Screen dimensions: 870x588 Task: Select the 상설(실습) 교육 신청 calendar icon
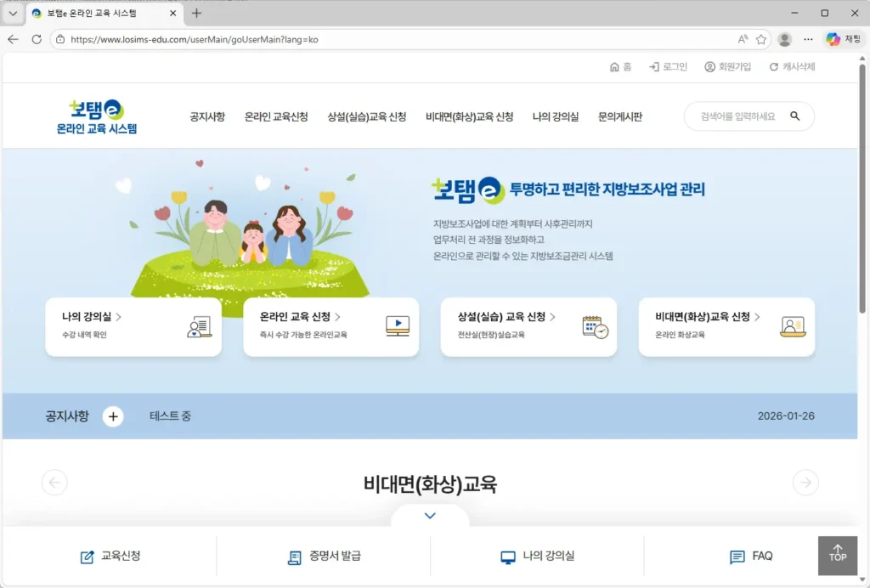coord(594,327)
